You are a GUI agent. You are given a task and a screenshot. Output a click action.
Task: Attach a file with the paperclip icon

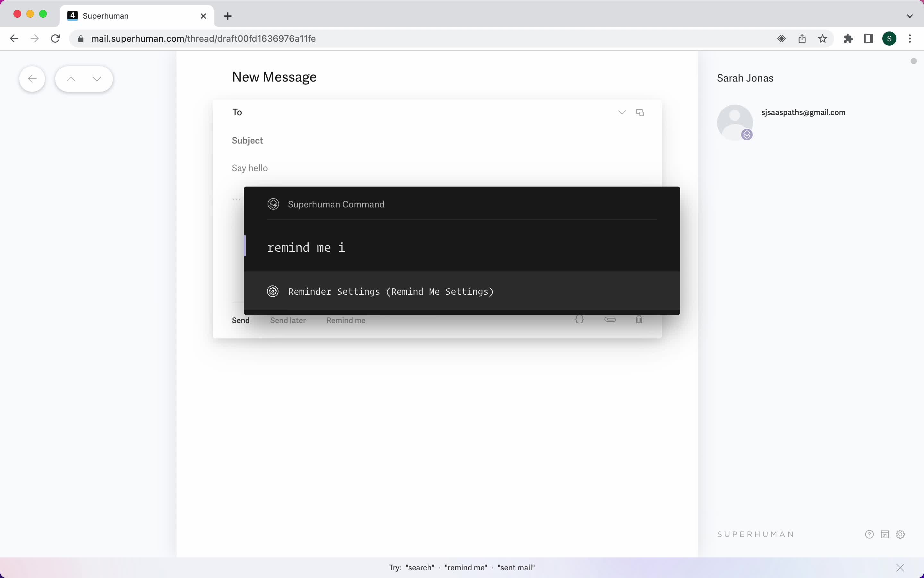click(610, 319)
